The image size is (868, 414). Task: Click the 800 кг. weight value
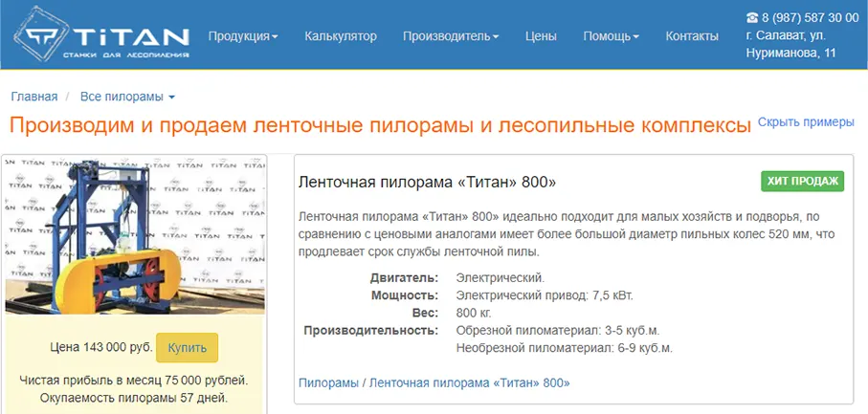[474, 313]
